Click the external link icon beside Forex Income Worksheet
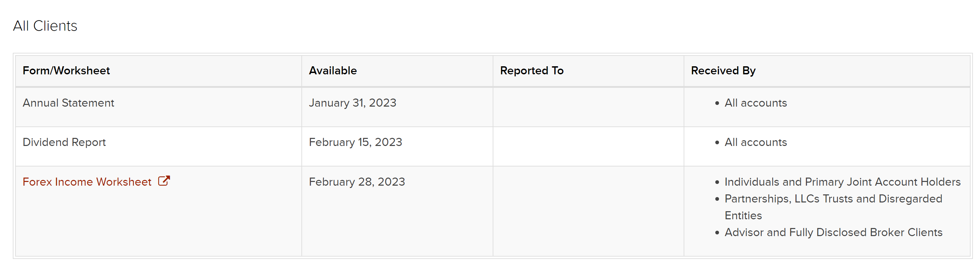980x264 pixels. (x=164, y=181)
